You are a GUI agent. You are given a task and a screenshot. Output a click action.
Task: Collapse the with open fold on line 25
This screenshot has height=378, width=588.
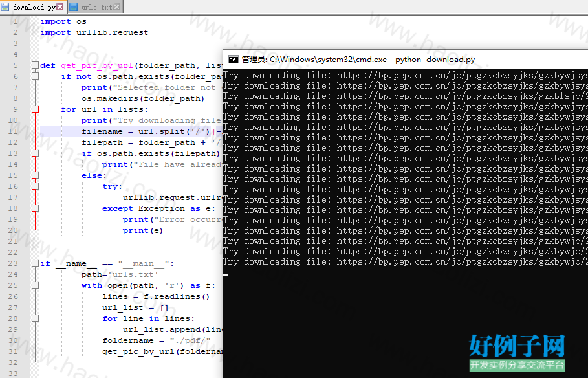tap(35, 285)
